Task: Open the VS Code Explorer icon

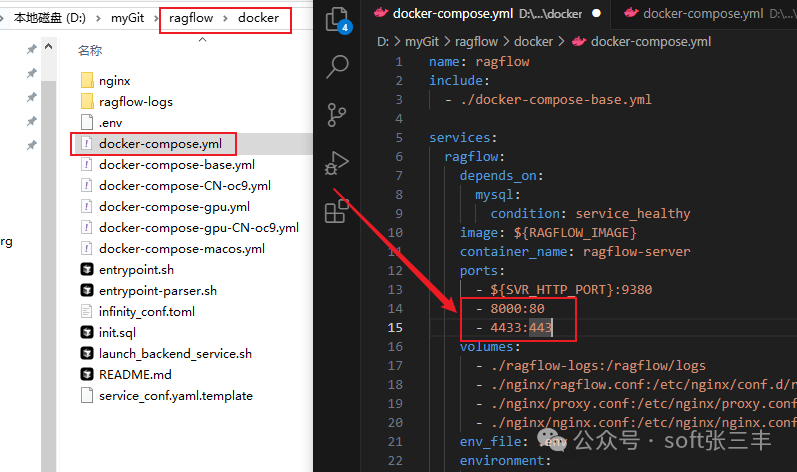Action: 338,20
